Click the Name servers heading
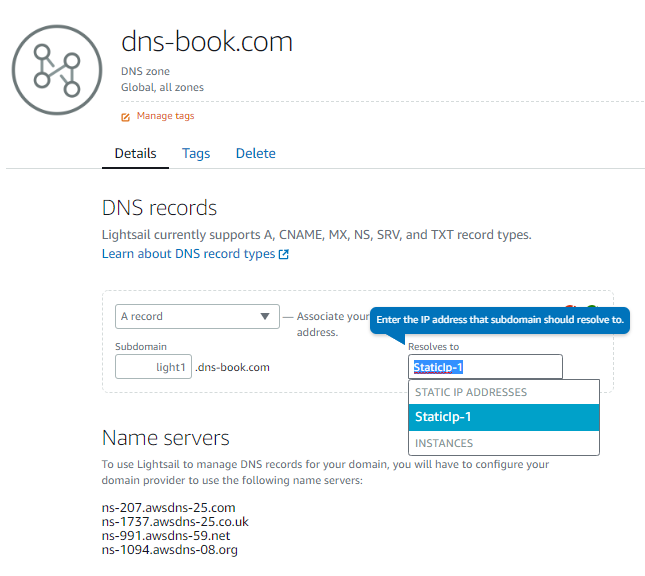The height and width of the screenshot is (576, 645). click(x=166, y=438)
